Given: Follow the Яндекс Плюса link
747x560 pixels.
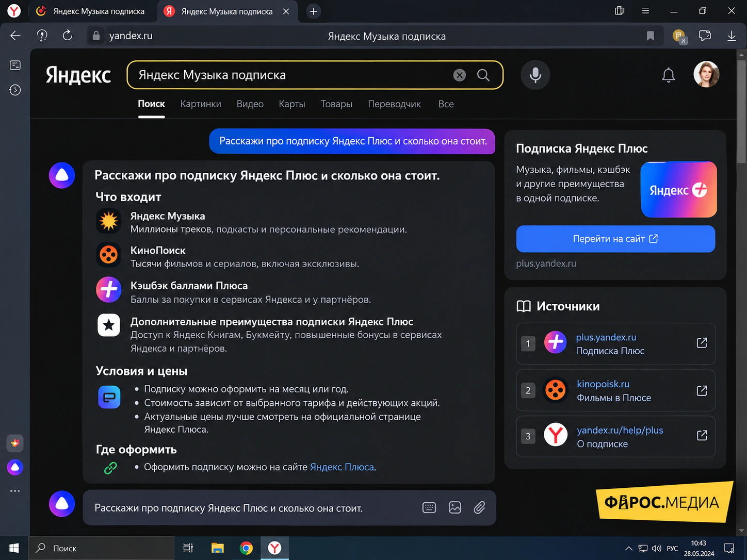Looking at the screenshot, I should 342,467.
